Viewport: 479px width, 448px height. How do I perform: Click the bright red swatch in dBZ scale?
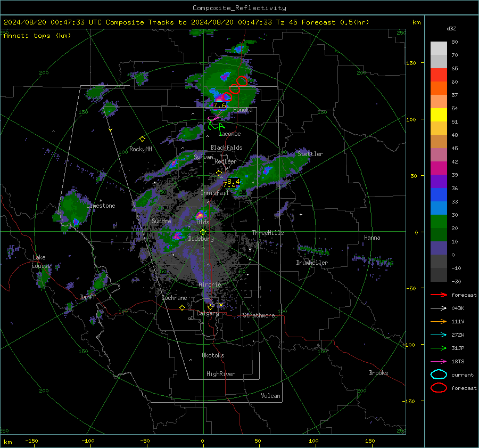point(439,75)
